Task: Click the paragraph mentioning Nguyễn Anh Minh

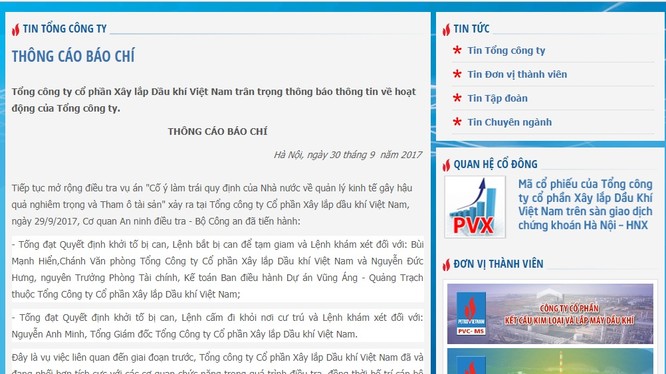Action: pyautogui.click(x=217, y=326)
